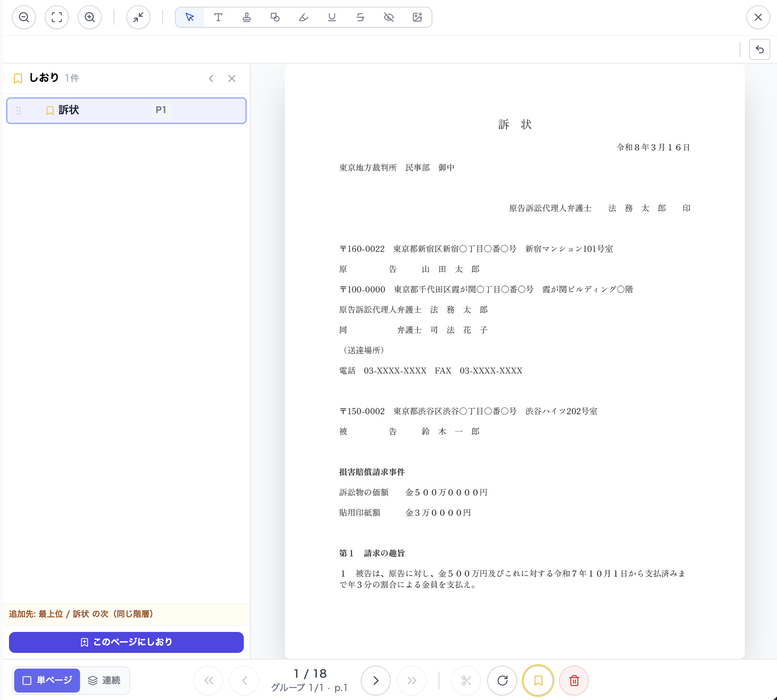Click the zoom out magnifier icon
777x700 pixels.
pyautogui.click(x=24, y=17)
